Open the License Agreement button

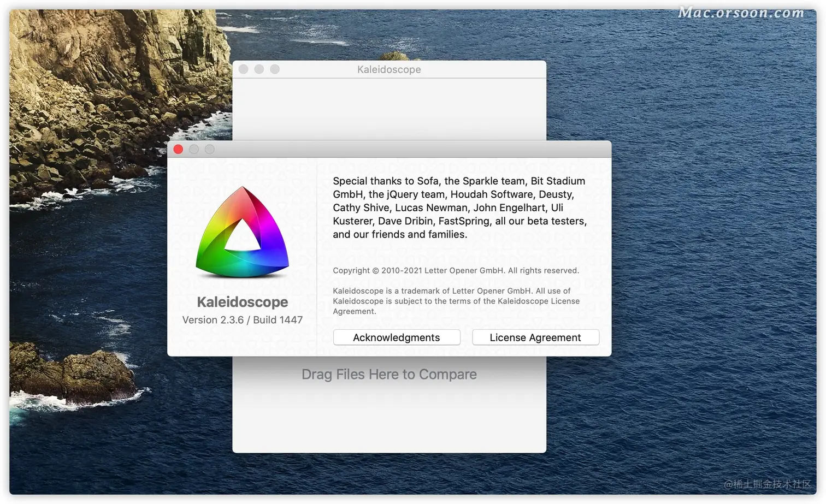coord(535,337)
